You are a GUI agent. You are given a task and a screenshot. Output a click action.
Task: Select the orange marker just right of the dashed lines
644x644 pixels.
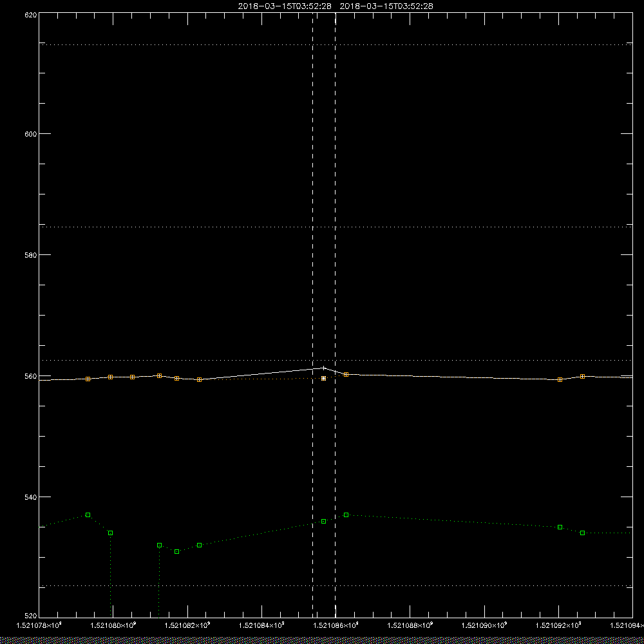click(x=346, y=375)
